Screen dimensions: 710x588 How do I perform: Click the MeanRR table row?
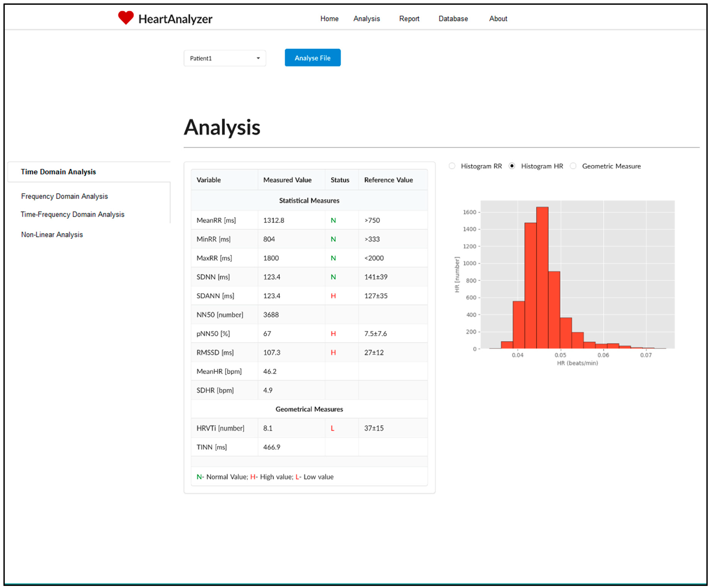(x=309, y=220)
